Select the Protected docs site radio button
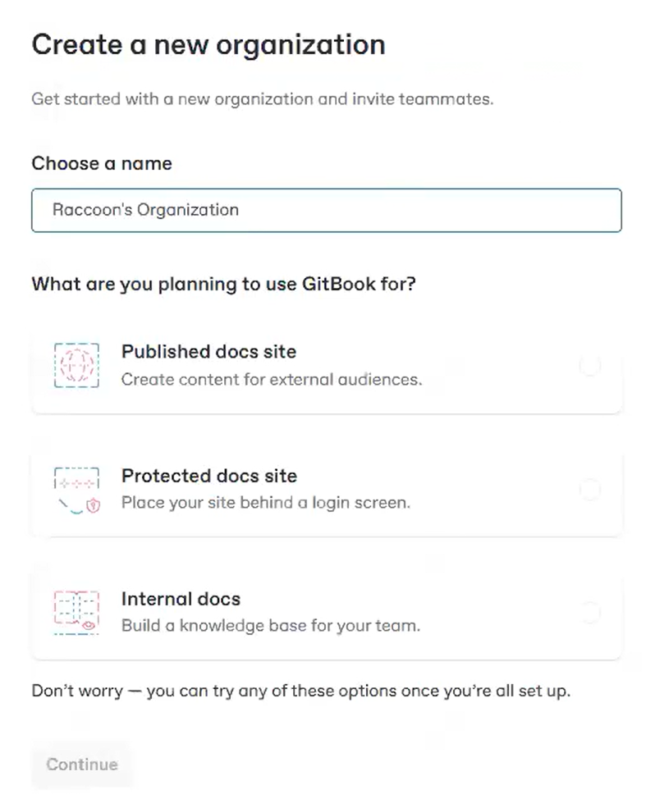The height and width of the screenshot is (812, 655). 589,490
